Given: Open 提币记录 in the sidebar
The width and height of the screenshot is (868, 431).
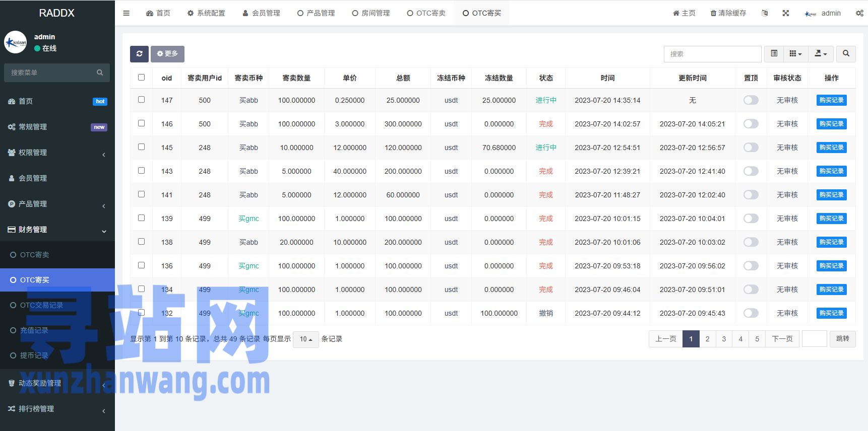Looking at the screenshot, I should 57,355.
